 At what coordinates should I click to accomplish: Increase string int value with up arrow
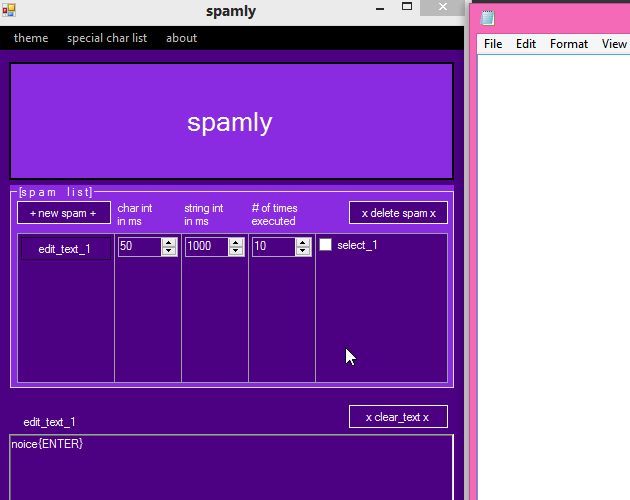tap(236, 242)
